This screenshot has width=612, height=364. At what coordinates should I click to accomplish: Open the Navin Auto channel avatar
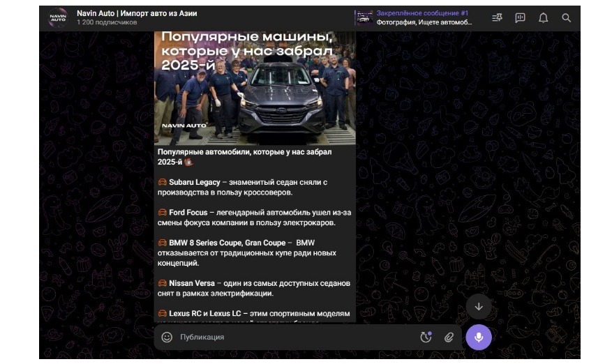tap(58, 17)
